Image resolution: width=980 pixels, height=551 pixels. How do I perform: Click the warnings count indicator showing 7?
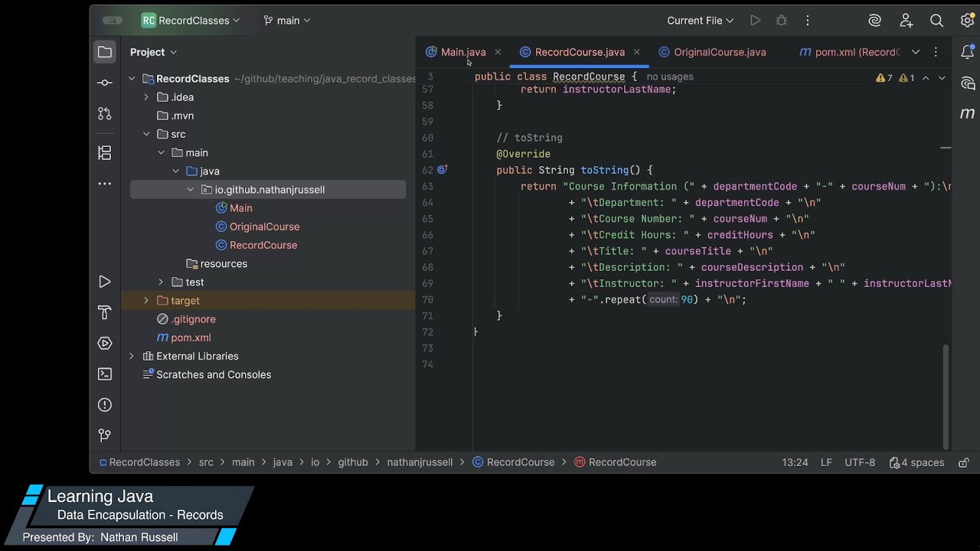[x=884, y=78]
